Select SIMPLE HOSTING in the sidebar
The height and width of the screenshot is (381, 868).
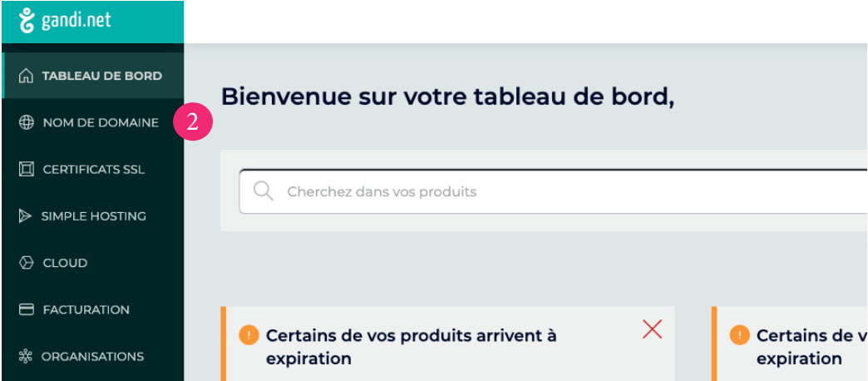pyautogui.click(x=93, y=216)
